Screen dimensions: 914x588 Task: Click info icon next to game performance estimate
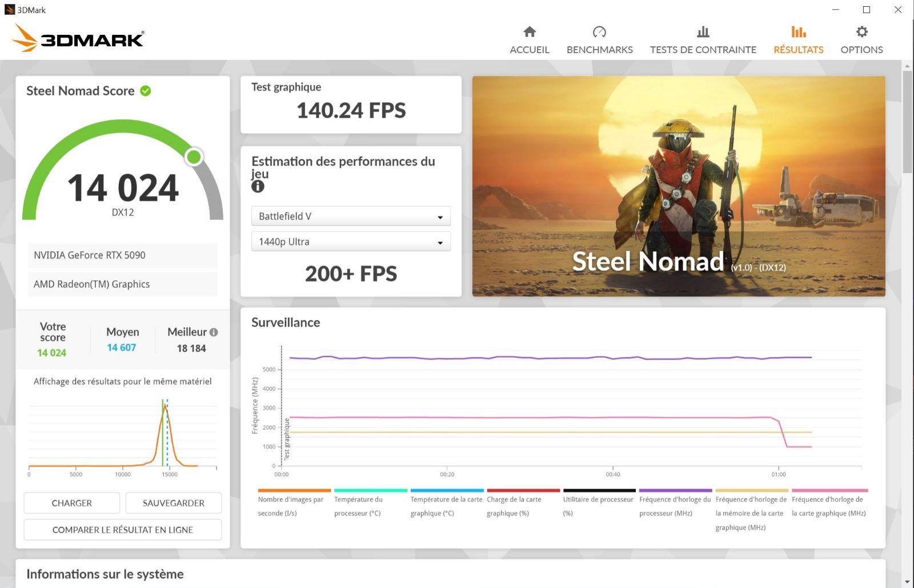(258, 187)
